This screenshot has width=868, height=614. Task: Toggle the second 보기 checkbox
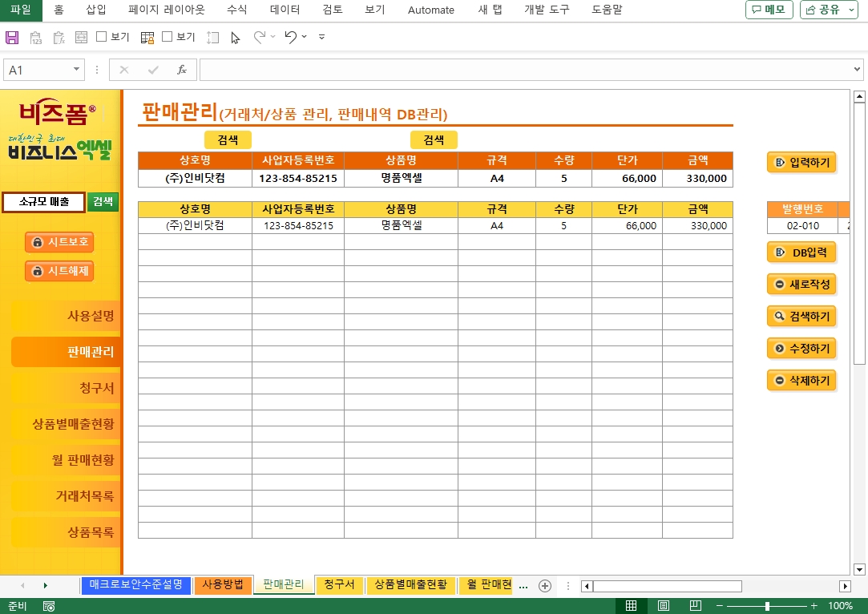point(168,37)
